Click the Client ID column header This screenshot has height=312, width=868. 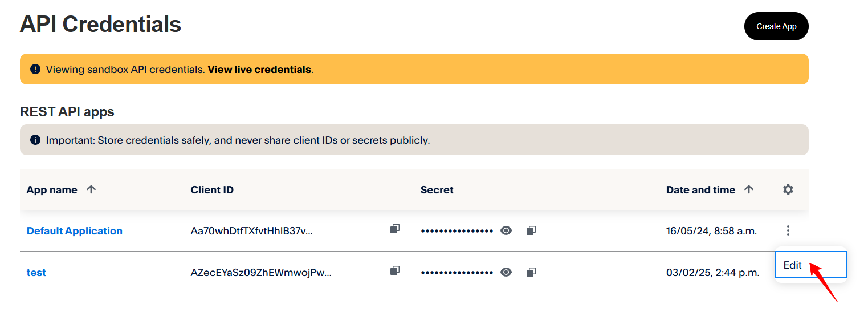coord(212,190)
